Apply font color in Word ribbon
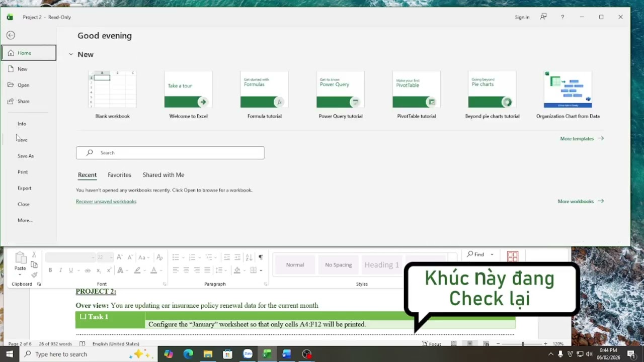 point(153,270)
